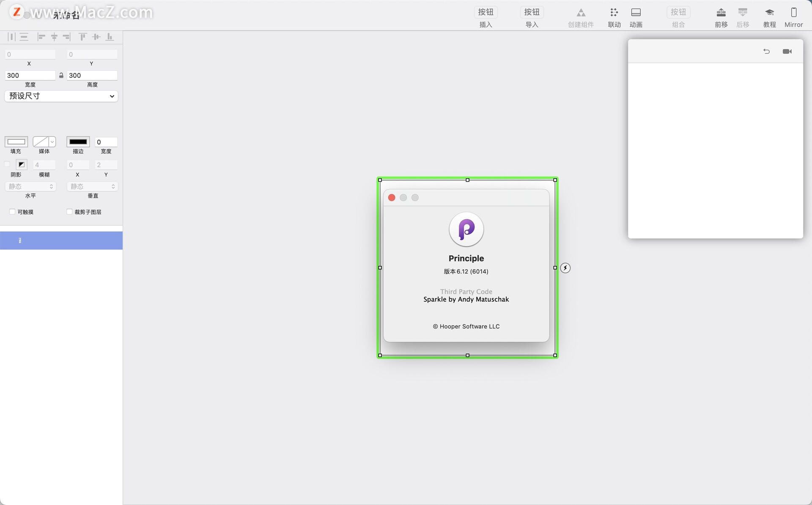Click the 导入 import toolbar button
This screenshot has width=812, height=505.
click(532, 12)
